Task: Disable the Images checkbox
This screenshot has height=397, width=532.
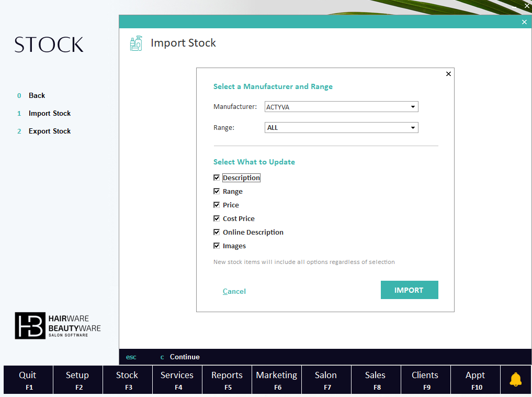Action: 217,246
